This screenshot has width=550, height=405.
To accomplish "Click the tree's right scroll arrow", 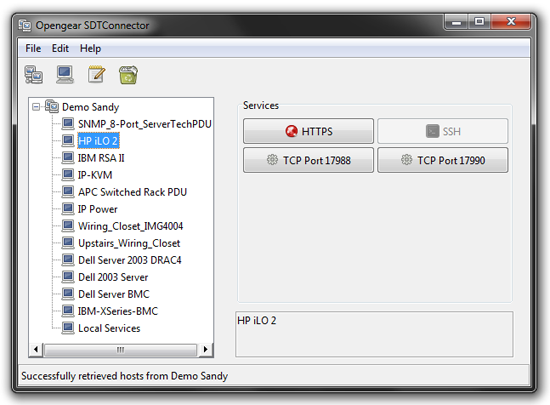I will 206,349.
